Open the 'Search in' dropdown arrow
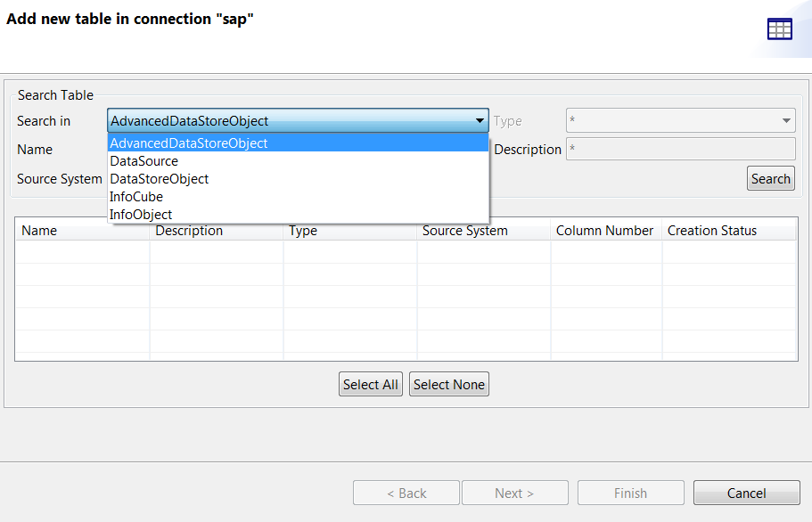The width and height of the screenshot is (812, 522). tap(480, 120)
